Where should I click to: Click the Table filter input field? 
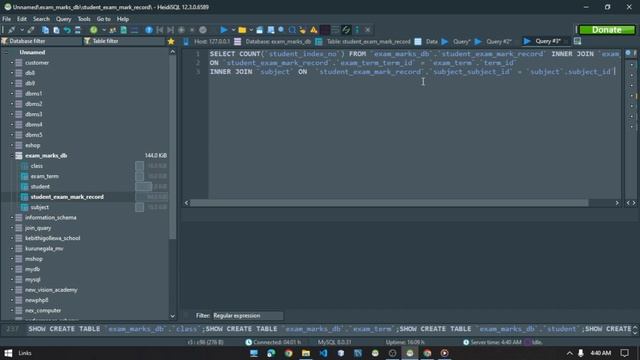[124, 41]
